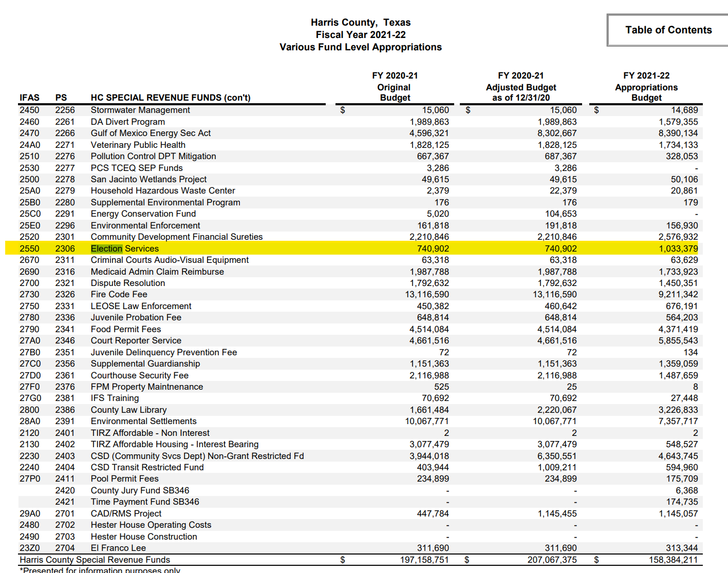Click the IFAS column header
Screen dimensions: 728x573
click(x=29, y=98)
